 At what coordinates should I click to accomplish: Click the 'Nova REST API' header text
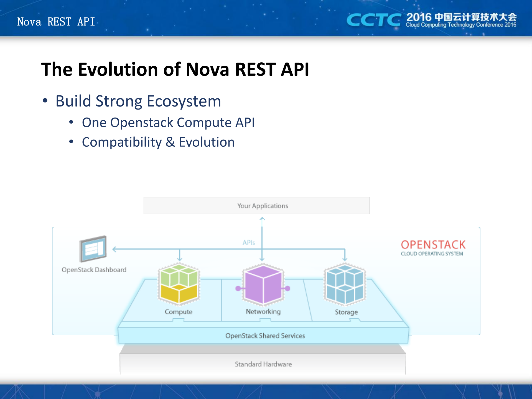tap(56, 22)
